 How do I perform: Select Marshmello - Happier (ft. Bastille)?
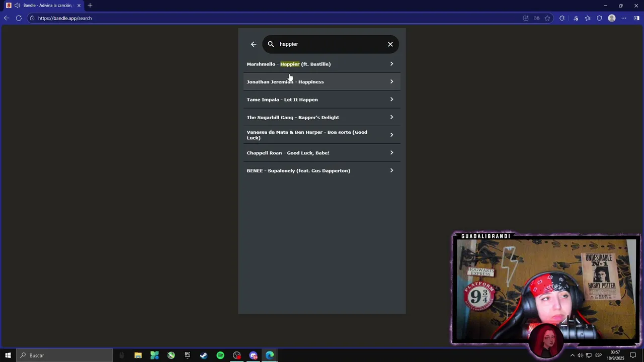322,64
